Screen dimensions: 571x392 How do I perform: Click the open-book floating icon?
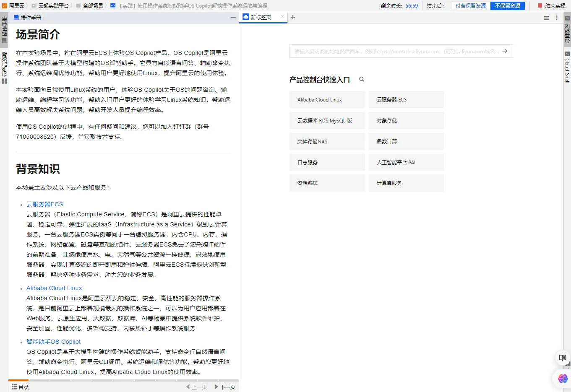[x=563, y=358]
